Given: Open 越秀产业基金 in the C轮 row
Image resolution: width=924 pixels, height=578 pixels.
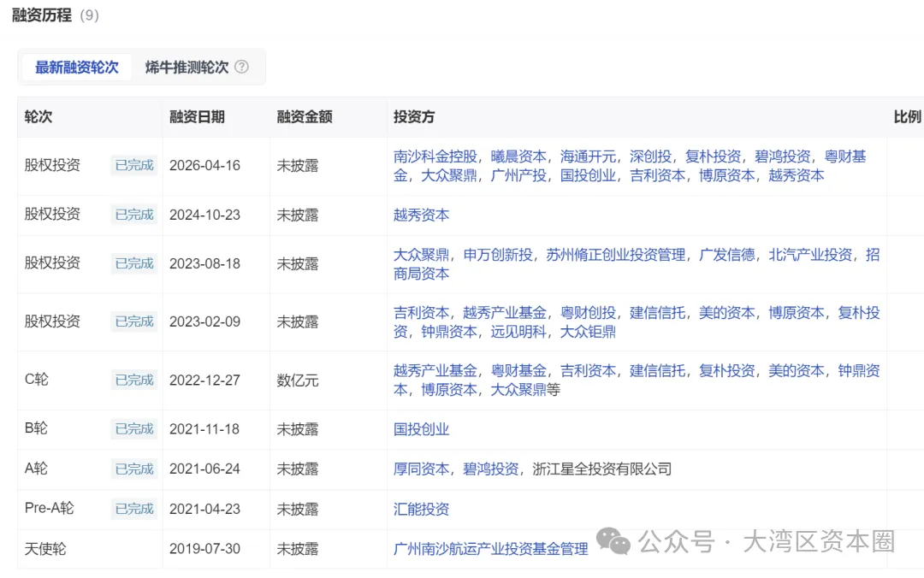Looking at the screenshot, I should [435, 370].
